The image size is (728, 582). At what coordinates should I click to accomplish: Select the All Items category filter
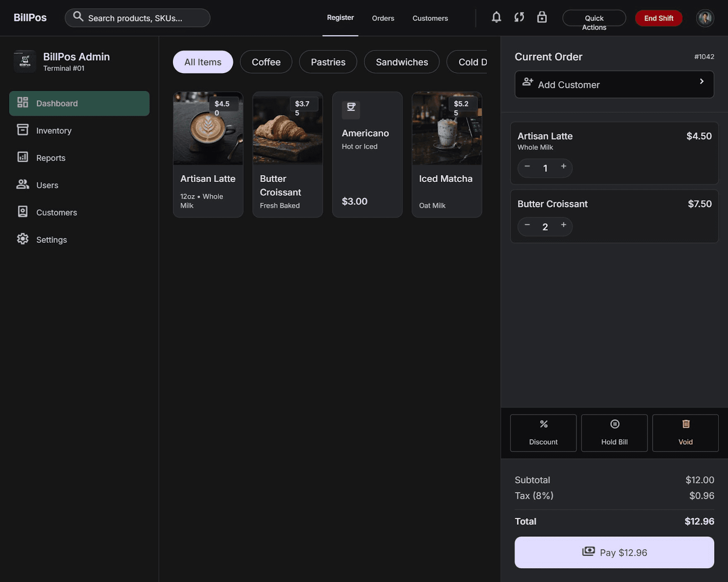tap(203, 62)
